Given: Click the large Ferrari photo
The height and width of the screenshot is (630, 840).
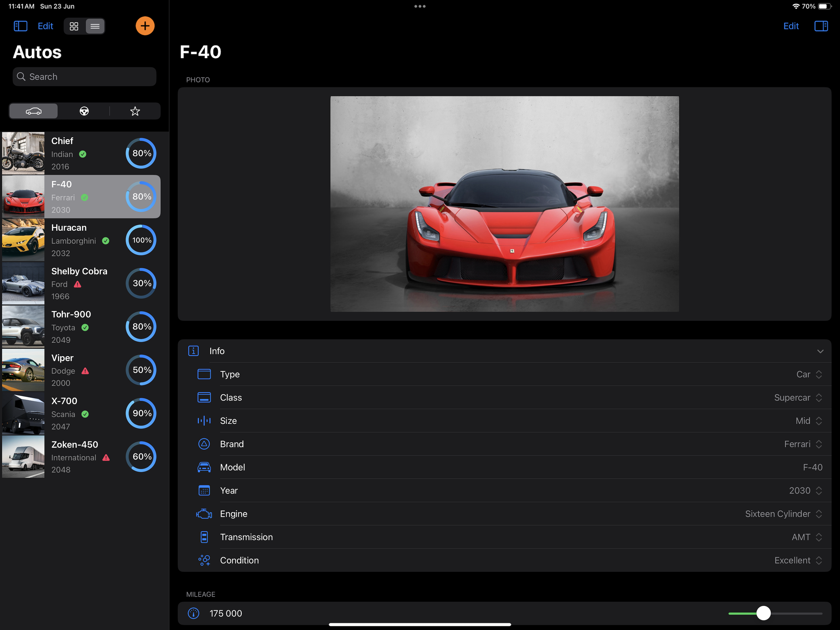Looking at the screenshot, I should click(504, 204).
